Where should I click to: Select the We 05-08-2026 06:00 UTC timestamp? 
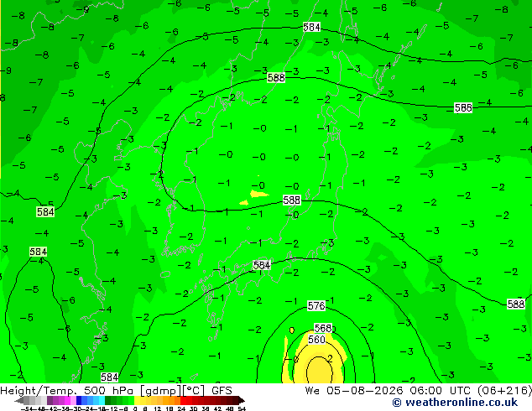click(389, 391)
